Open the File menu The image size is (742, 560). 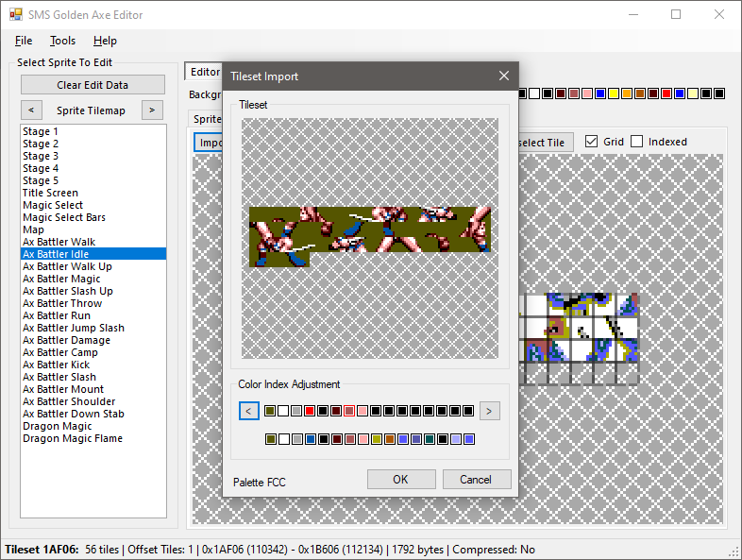(x=24, y=41)
